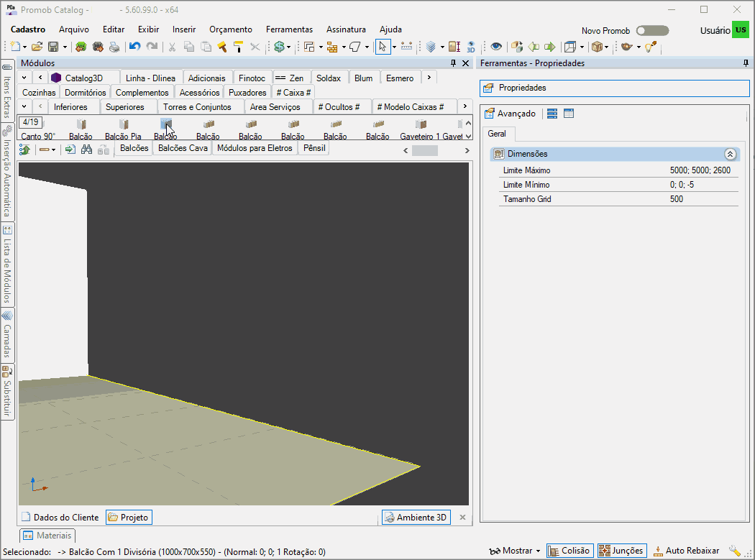Click the yellow paint roller icon
The height and width of the screenshot is (560, 755).
[238, 47]
